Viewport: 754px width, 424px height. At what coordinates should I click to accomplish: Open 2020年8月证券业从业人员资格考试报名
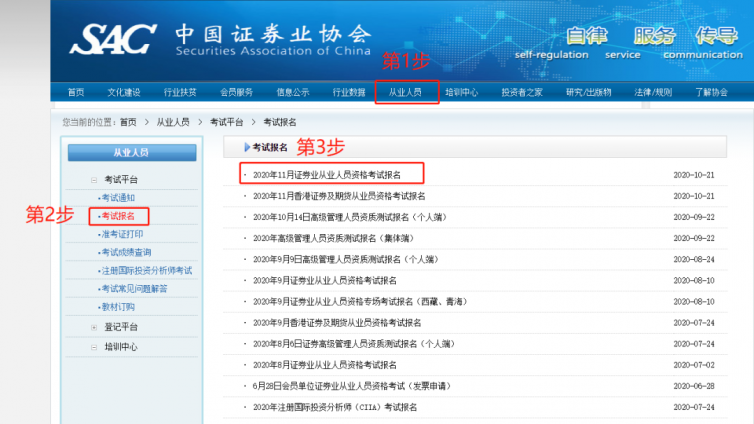(325, 365)
